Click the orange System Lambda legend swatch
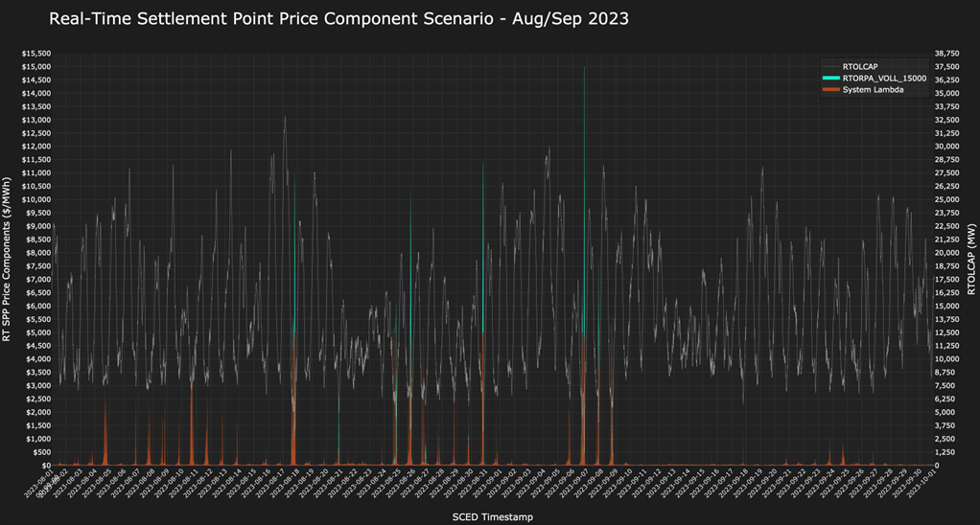This screenshot has width=980, height=525. (x=830, y=89)
